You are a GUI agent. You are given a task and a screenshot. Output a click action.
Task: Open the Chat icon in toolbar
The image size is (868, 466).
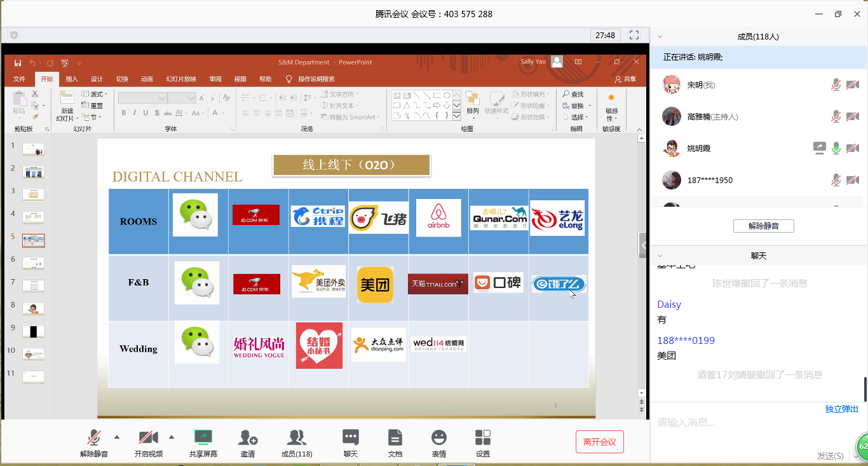click(350, 442)
